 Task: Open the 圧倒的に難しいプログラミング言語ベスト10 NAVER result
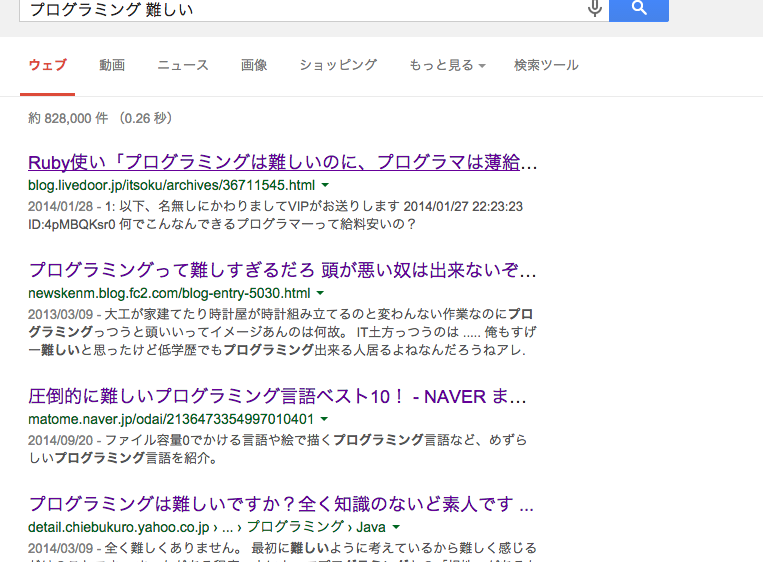(x=283, y=396)
